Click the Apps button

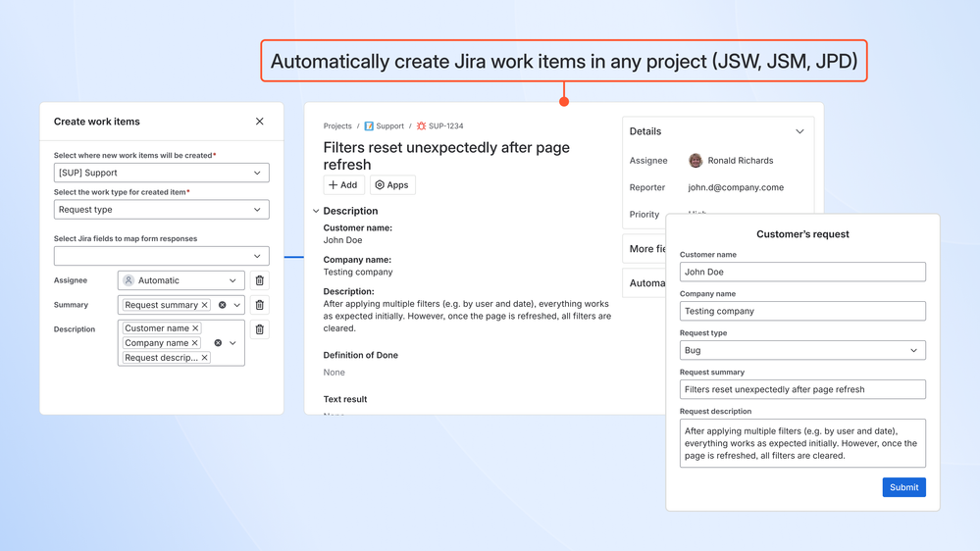(x=391, y=185)
